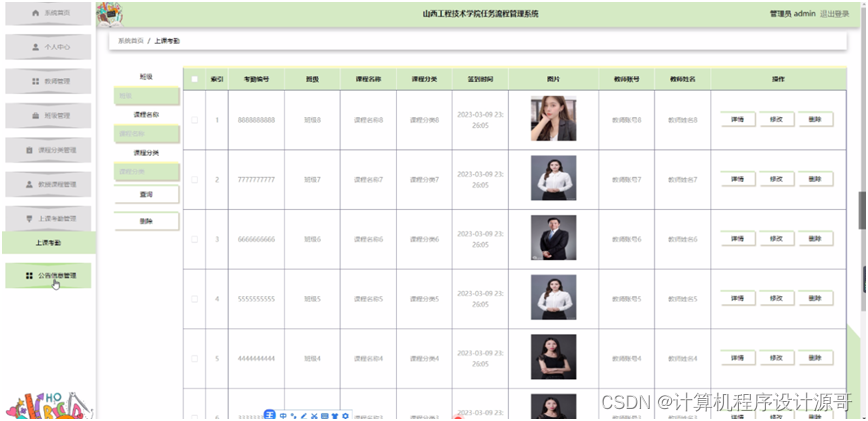Click the scissors icon in the IME bar

pos(314,415)
